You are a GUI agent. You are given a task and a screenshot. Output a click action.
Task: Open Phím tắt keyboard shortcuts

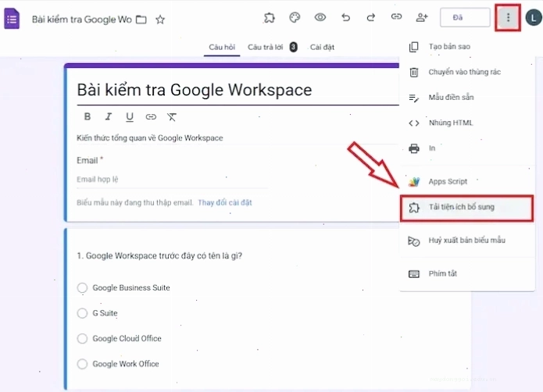point(466,273)
